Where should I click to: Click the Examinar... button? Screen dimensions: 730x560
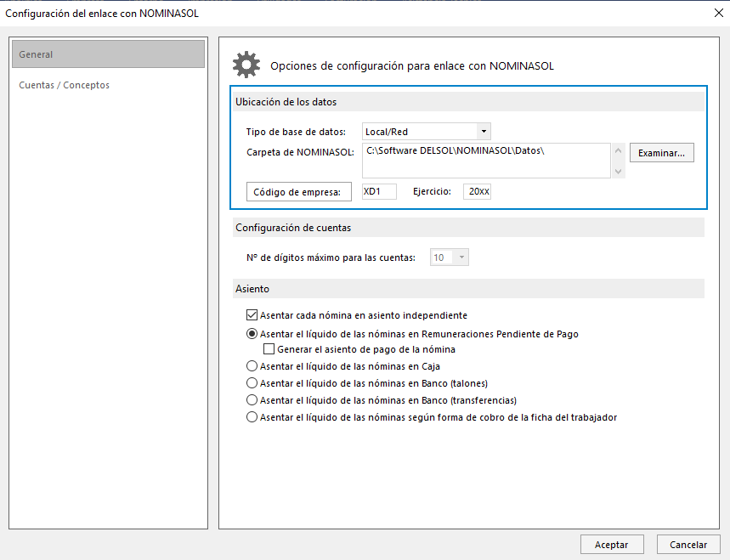tap(661, 153)
